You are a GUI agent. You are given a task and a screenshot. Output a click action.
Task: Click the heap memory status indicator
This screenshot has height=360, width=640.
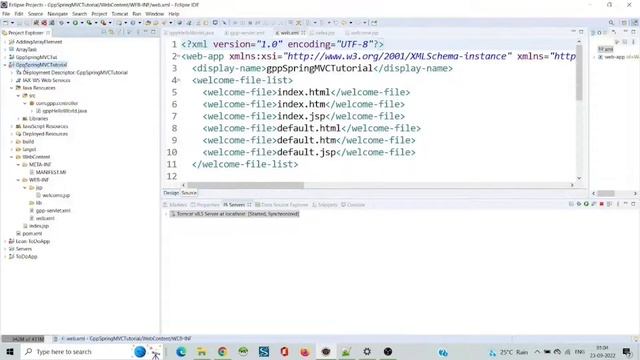point(23,339)
